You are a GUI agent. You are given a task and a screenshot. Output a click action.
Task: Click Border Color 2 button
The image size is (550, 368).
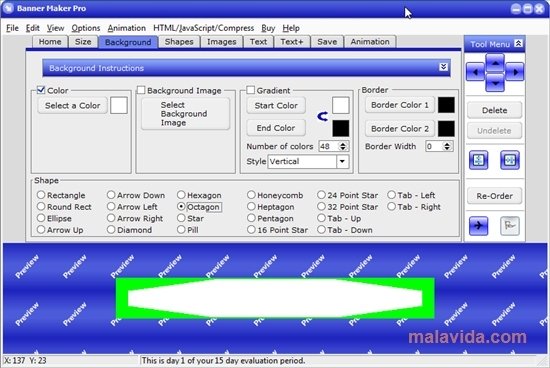400,128
